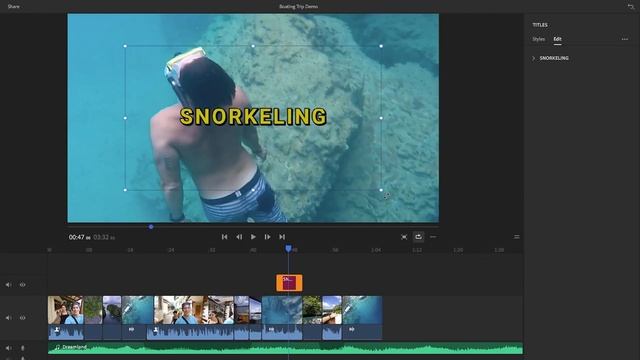Hide the title track with eye icon
The height and width of the screenshot is (360, 640).
(22, 284)
